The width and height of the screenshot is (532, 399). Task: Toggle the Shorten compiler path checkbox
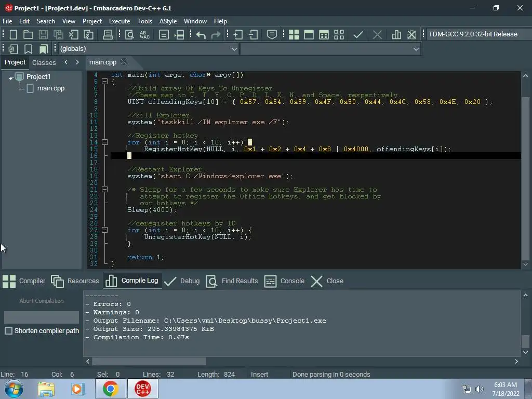tap(8, 330)
